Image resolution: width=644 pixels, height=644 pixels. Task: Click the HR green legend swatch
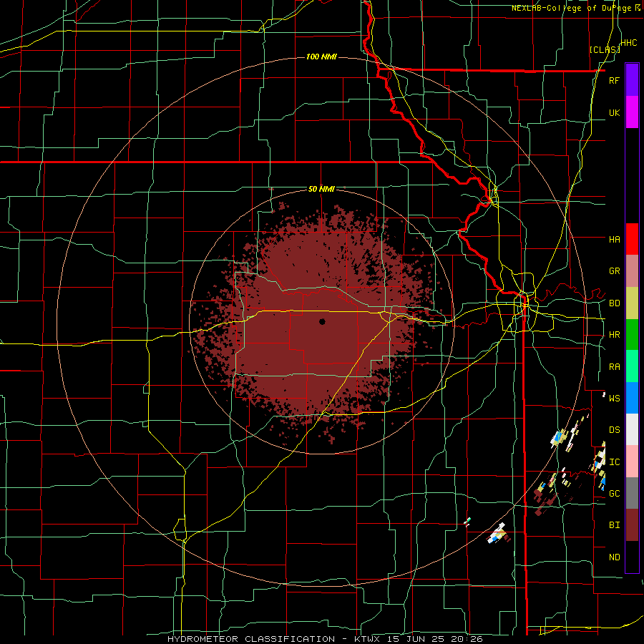coord(632,335)
